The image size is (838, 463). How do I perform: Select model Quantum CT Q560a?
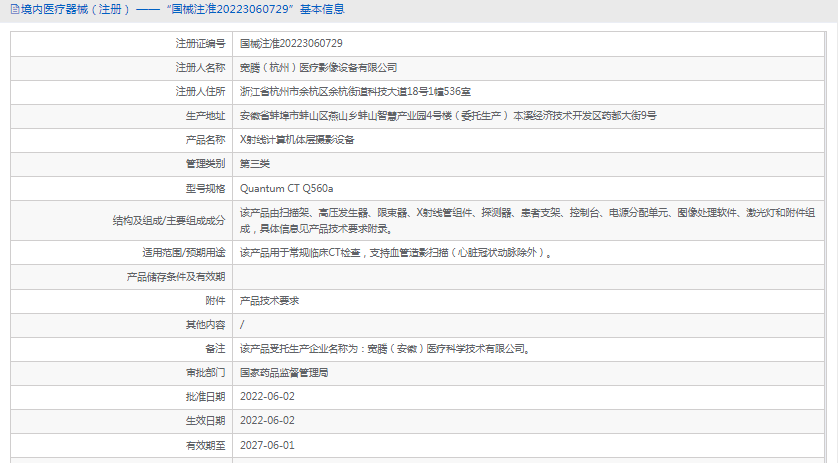tap(286, 189)
